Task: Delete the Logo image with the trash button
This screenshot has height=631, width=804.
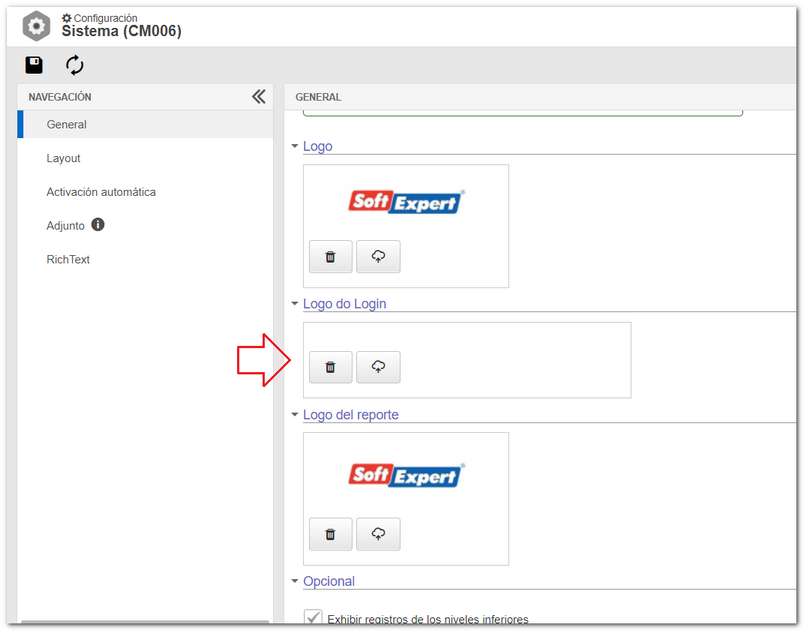Action: click(x=331, y=256)
